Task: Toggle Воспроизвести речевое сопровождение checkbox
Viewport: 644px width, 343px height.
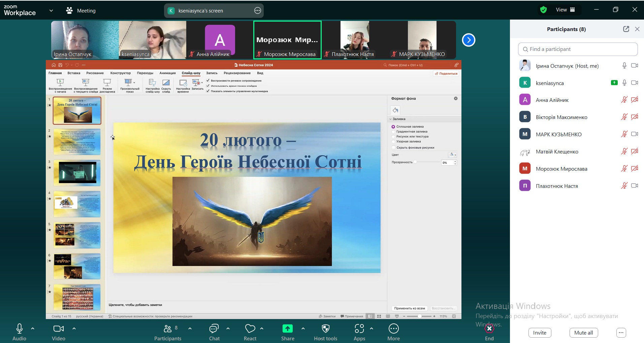Action: 208,81
